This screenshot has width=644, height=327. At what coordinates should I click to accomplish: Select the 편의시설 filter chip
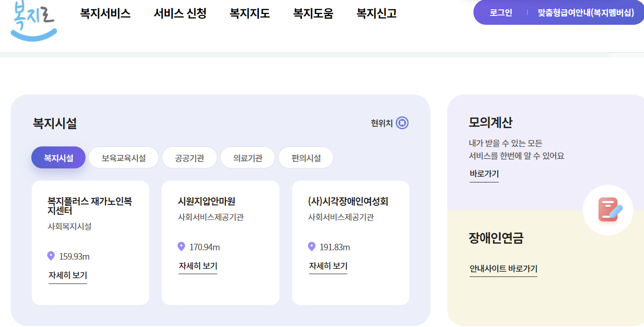tap(306, 158)
